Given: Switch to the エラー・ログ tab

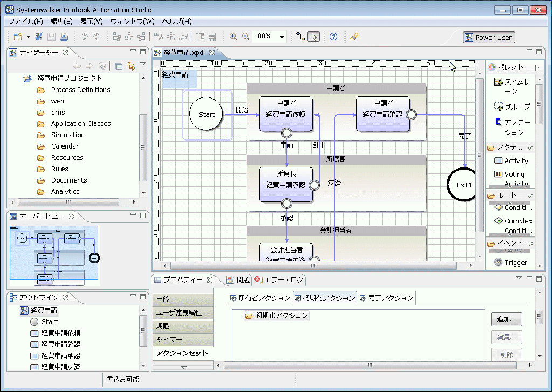Looking at the screenshot, I should point(279,280).
